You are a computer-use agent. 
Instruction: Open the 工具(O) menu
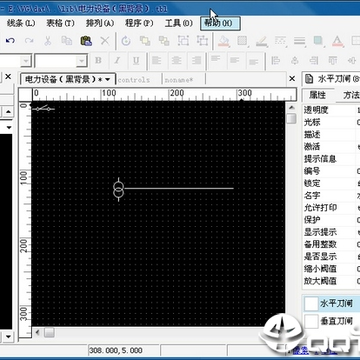(x=179, y=23)
